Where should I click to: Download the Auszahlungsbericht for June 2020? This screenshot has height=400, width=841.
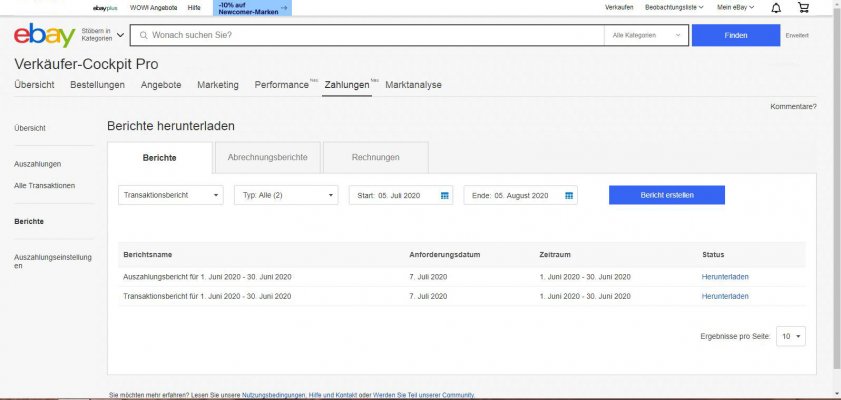(x=725, y=277)
